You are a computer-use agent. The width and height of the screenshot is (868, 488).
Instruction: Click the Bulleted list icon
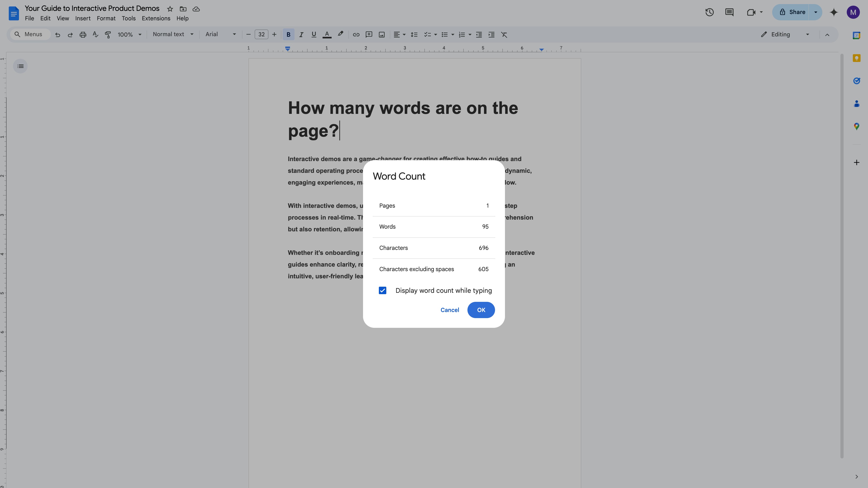pos(444,35)
